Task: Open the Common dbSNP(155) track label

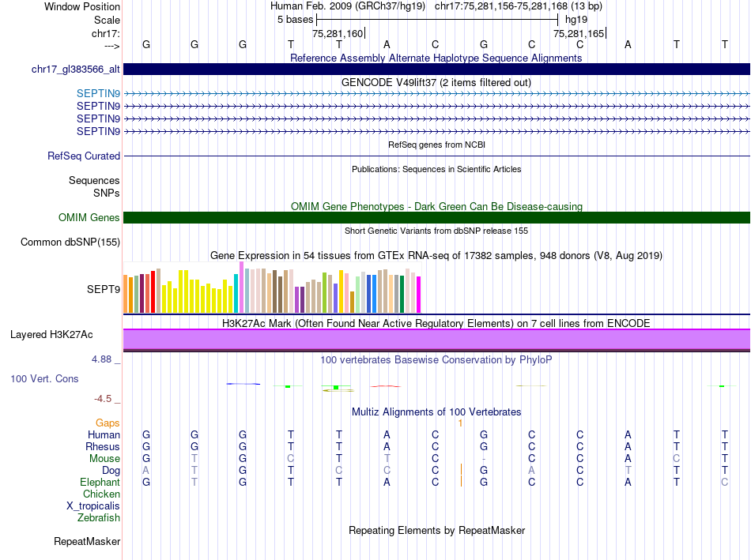Action: [70, 242]
